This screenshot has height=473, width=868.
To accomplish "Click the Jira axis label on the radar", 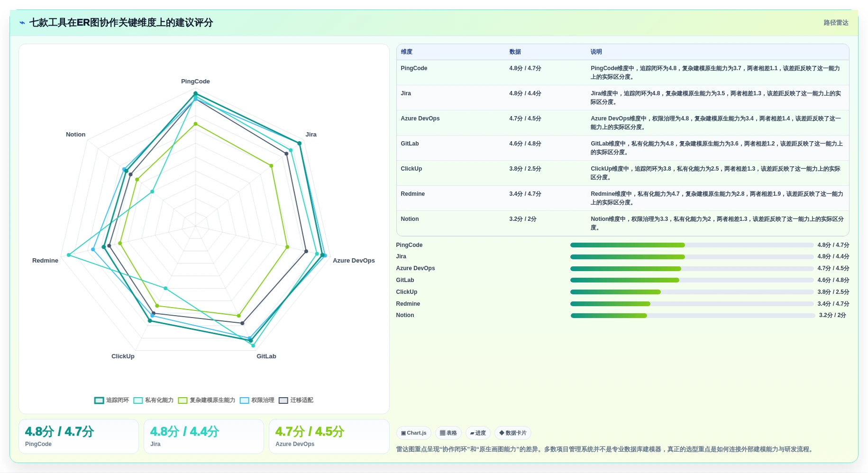I will click(x=311, y=135).
